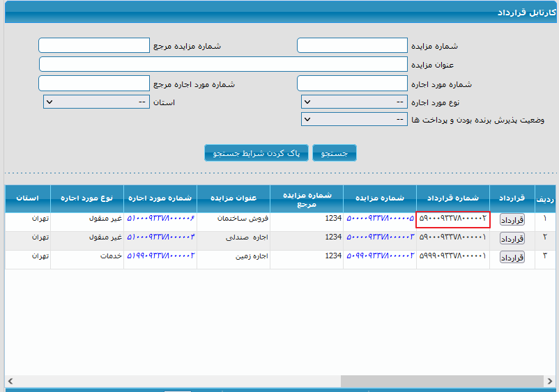Click the highlighted contract number in row ۱
The image size is (559, 392).
[x=453, y=219]
